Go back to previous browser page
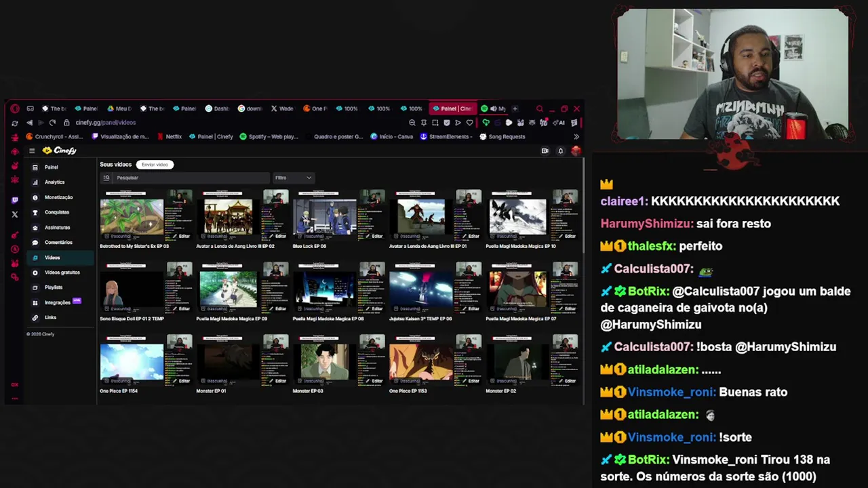The height and width of the screenshot is (488, 868). point(29,123)
